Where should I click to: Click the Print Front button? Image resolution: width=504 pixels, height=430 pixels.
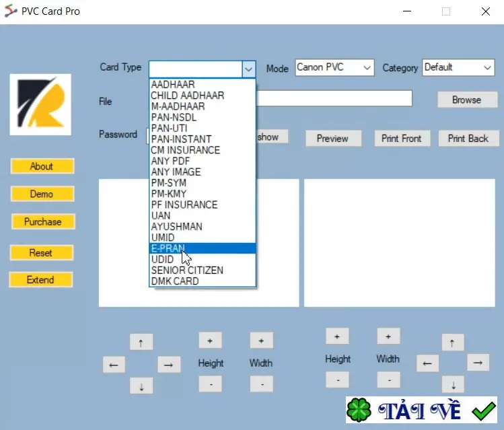[402, 139]
